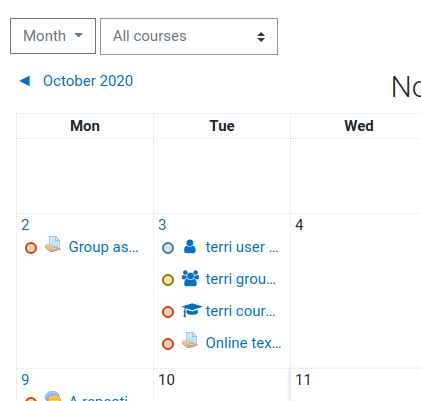Click the yellow circle beside terri grou... event
The image size is (421, 401).
(x=168, y=280)
